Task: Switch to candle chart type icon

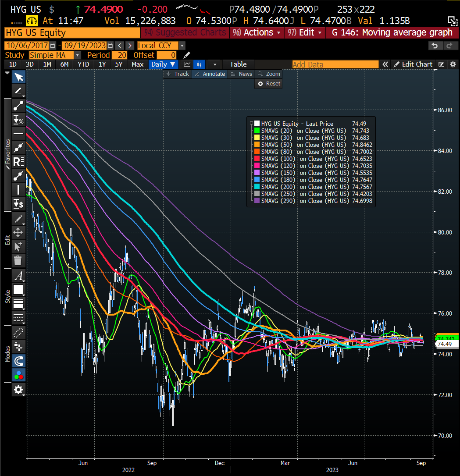Action: coord(199,64)
